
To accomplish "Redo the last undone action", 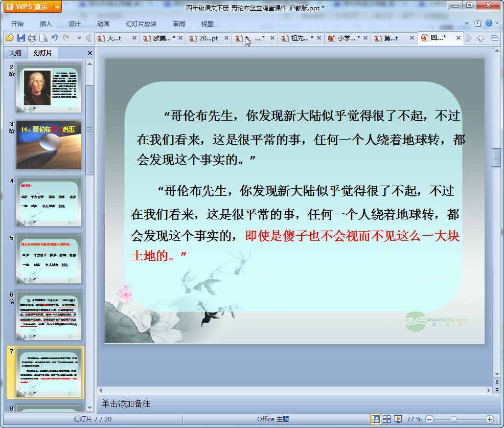I will click(66, 38).
